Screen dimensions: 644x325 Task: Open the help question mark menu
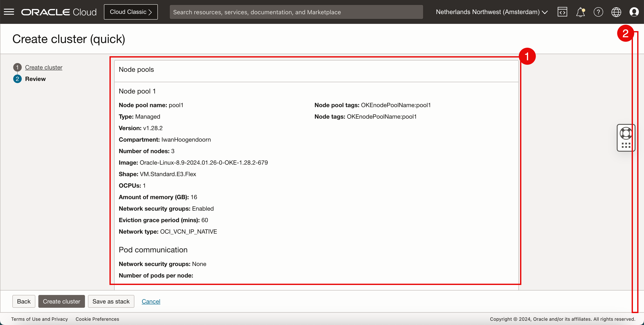pyautogui.click(x=598, y=12)
